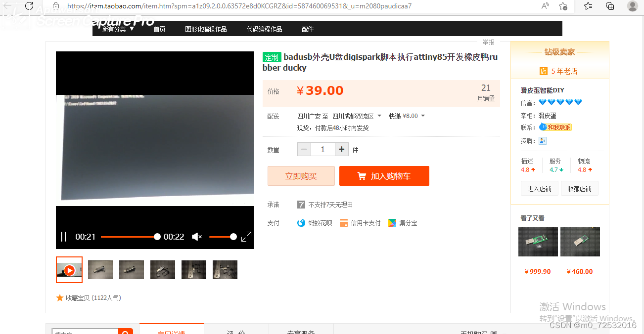This screenshot has width=644, height=334.
Task: Click the 物流 4.8 rating
Action: coord(585,165)
